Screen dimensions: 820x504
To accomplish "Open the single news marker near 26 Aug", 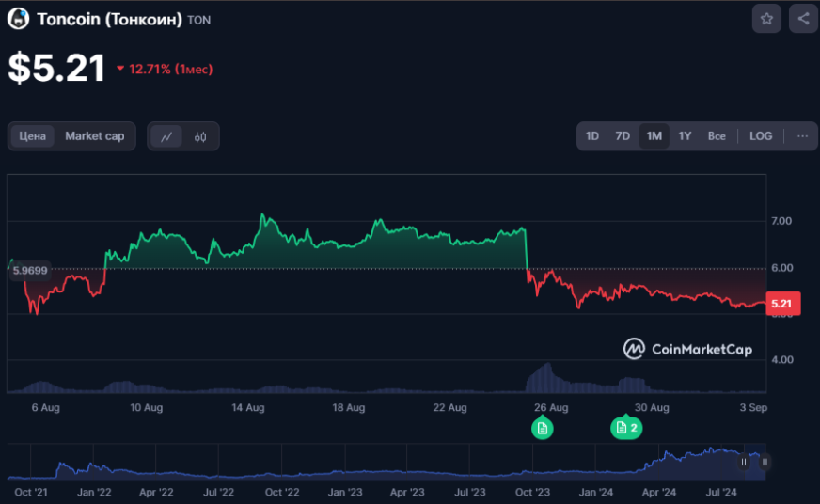I will [543, 428].
